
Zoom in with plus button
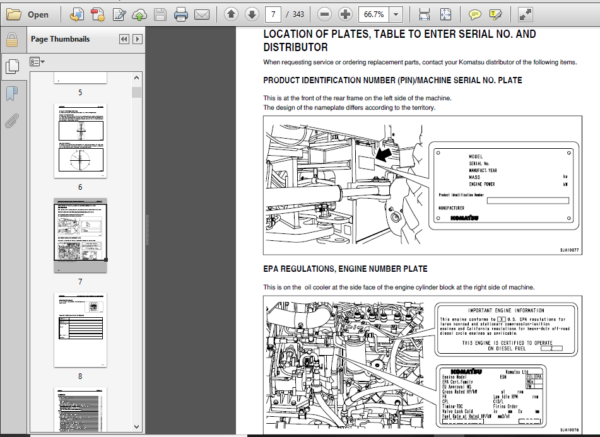click(346, 15)
